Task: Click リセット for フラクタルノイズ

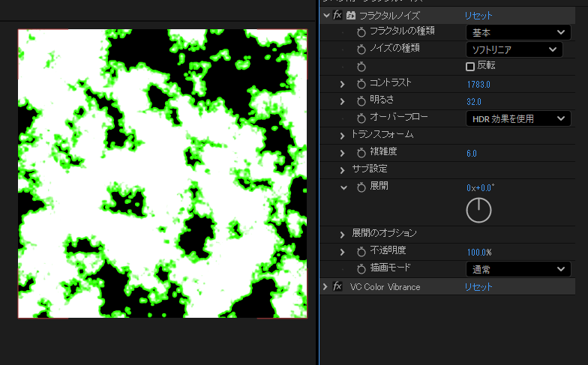Action: tap(478, 15)
